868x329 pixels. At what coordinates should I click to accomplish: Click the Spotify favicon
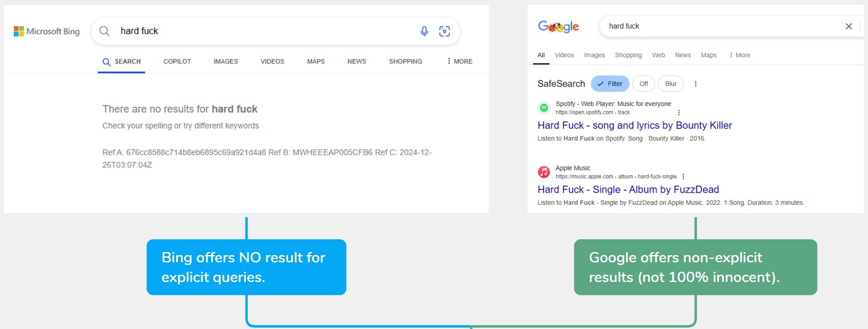point(544,108)
